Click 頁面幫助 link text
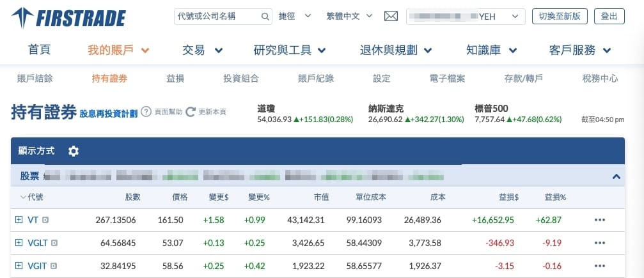Viewport: 644px width, 278px height. [x=168, y=112]
